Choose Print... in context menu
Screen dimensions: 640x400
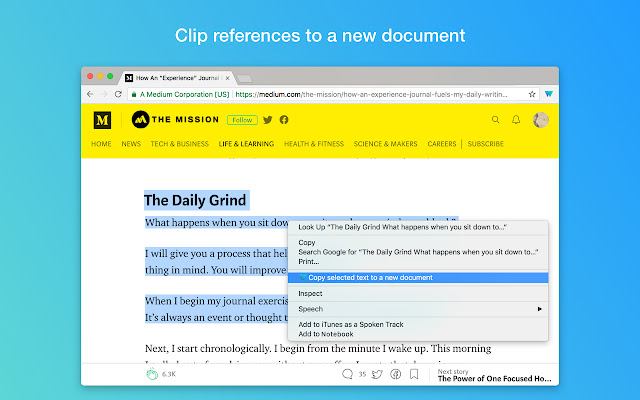[418, 262]
